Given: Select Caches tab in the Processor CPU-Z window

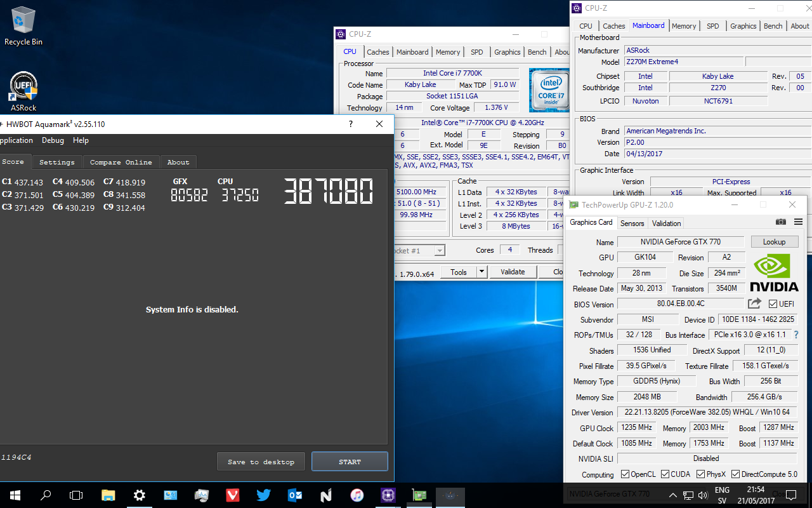Looking at the screenshot, I should 377,52.
